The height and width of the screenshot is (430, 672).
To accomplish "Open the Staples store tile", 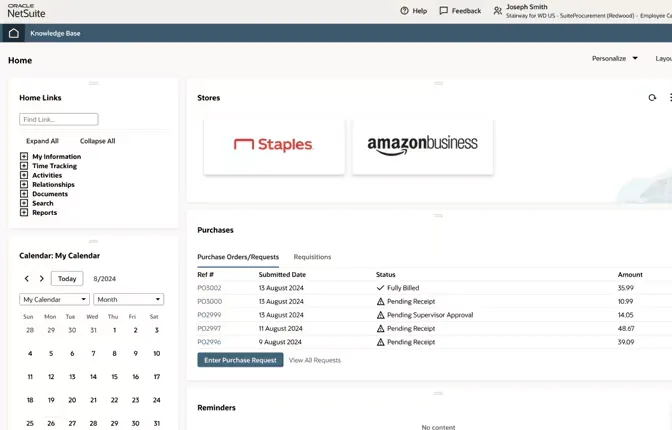I will pos(274,146).
